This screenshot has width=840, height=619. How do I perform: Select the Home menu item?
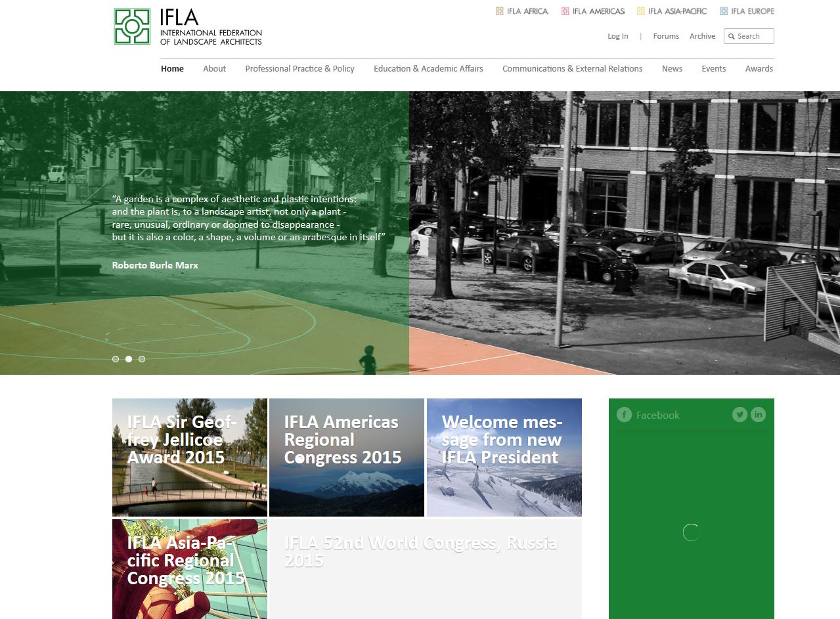tap(172, 68)
